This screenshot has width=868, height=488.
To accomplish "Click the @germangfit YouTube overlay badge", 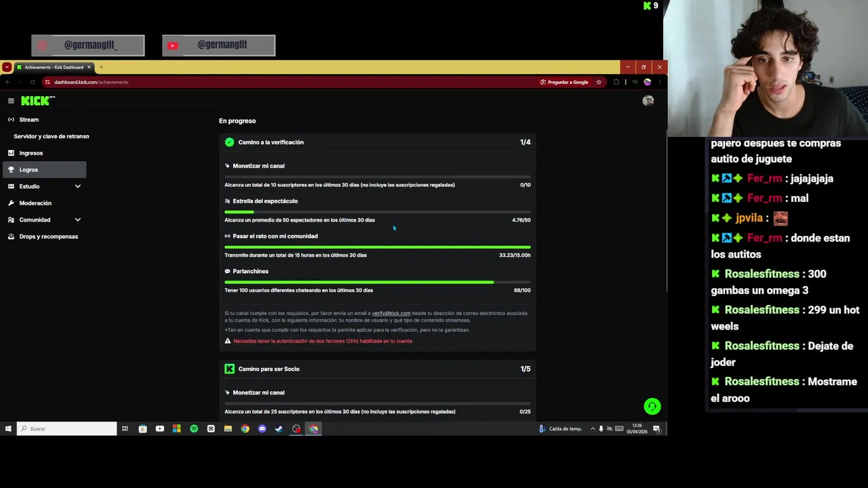I will pyautogui.click(x=219, y=45).
